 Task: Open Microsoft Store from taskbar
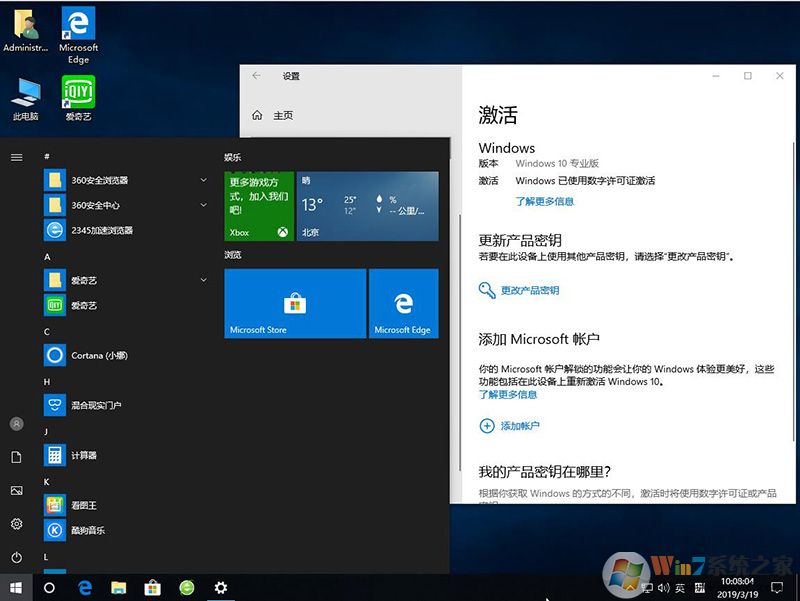tap(153, 588)
